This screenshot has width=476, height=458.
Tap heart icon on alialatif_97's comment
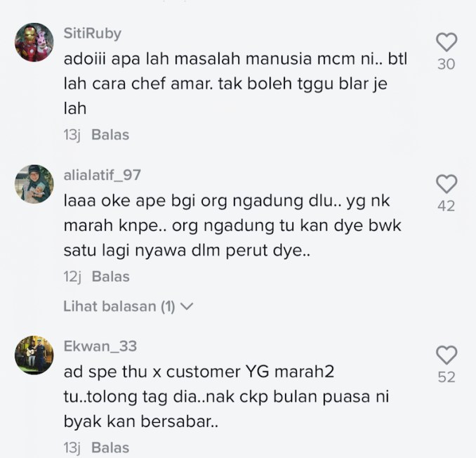(447, 184)
